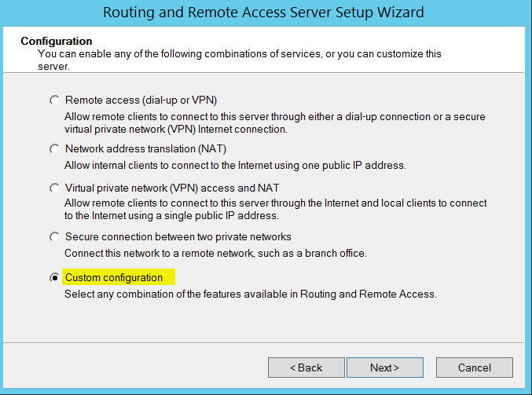Choose the Network address translation (NAT) radio button
Viewport: 532px width, 395px height.
[54, 149]
